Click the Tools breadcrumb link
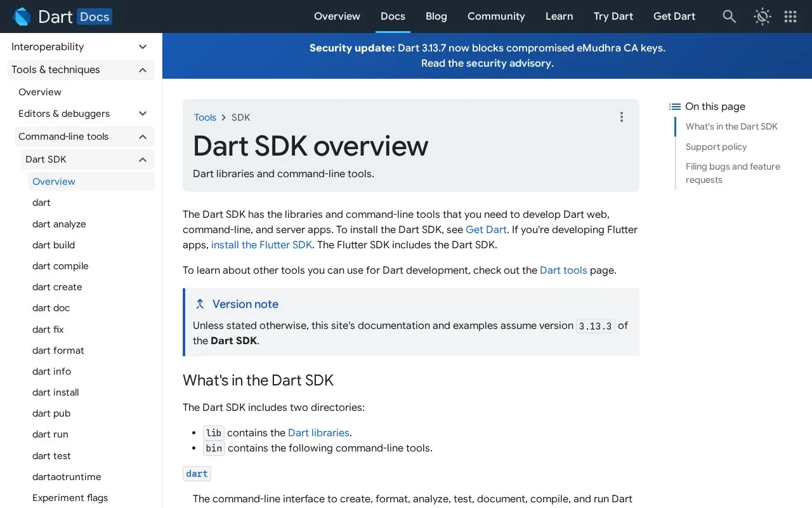812x508 pixels. point(205,117)
